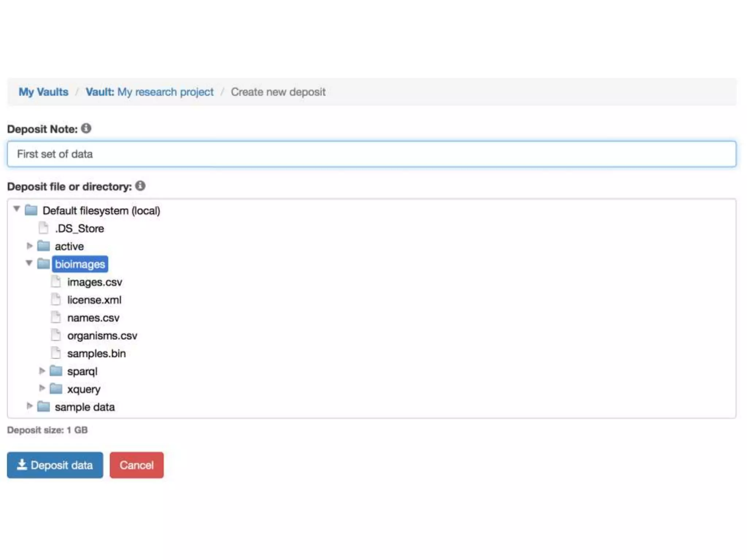Select license.xml file entry
The height and width of the screenshot is (560, 747).
pyautogui.click(x=94, y=300)
